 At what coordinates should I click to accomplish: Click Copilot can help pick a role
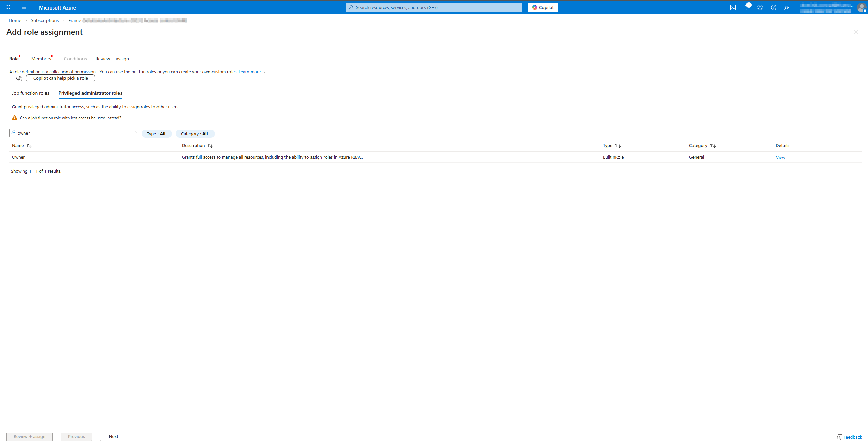60,78
